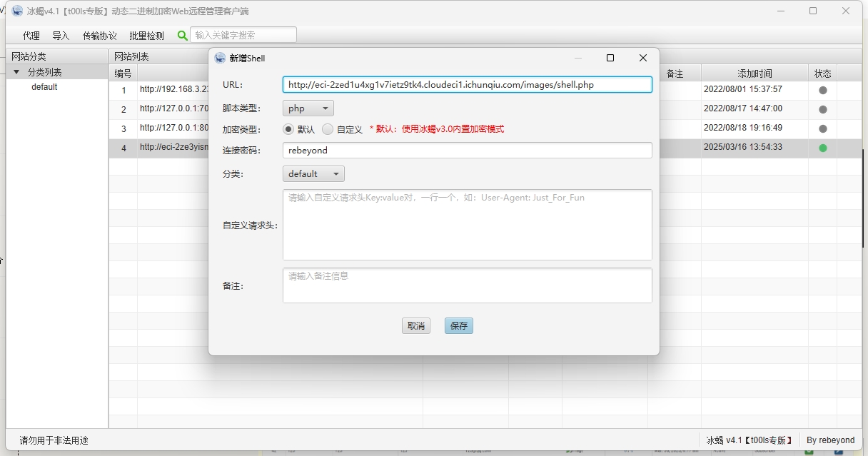Select the default category tree item

[44, 87]
